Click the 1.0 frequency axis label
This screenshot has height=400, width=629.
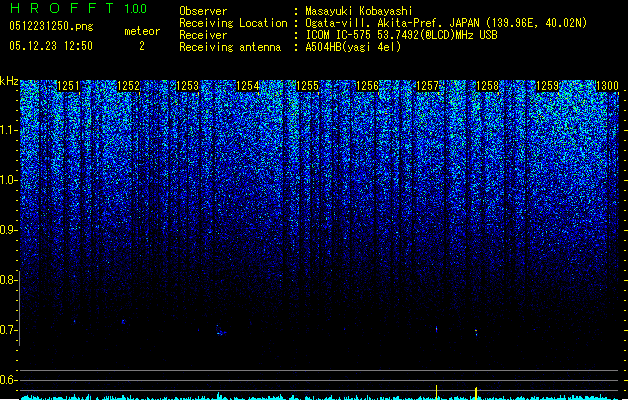pyautogui.click(x=9, y=180)
